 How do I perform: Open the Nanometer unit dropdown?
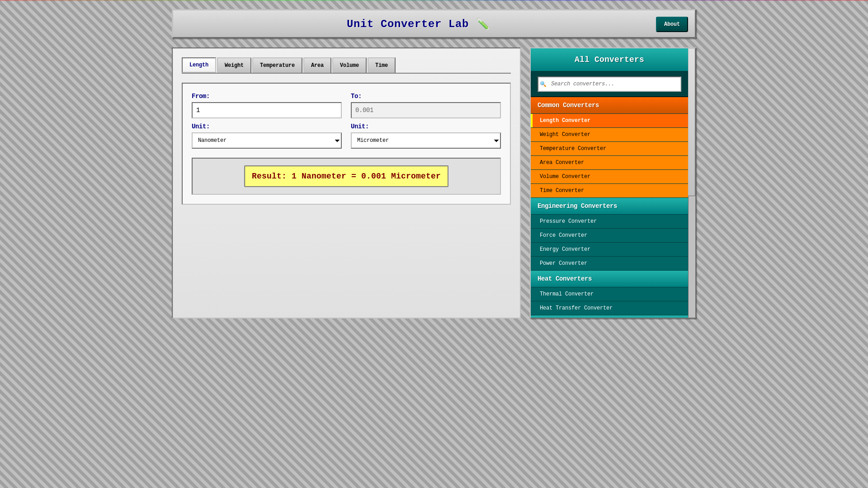(267, 141)
